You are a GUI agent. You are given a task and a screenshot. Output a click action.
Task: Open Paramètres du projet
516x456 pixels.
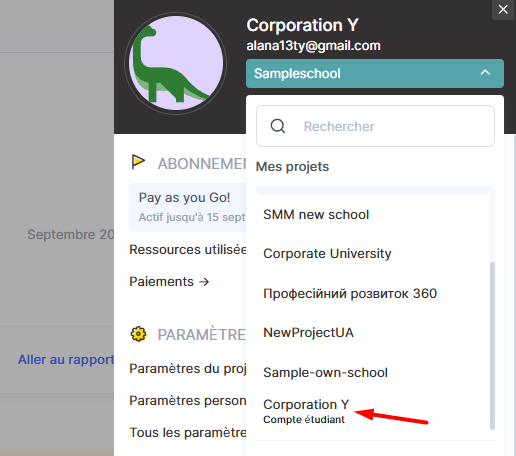point(188,369)
